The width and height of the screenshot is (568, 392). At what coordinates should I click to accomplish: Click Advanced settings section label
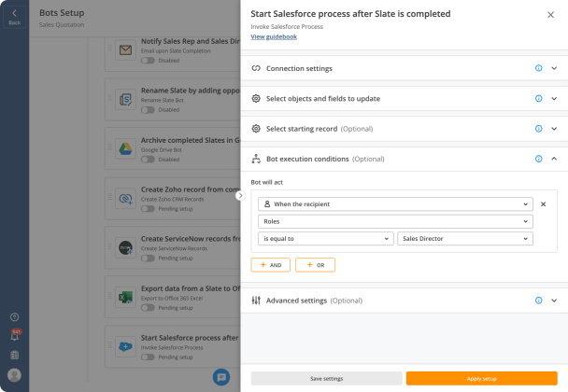[x=296, y=301]
